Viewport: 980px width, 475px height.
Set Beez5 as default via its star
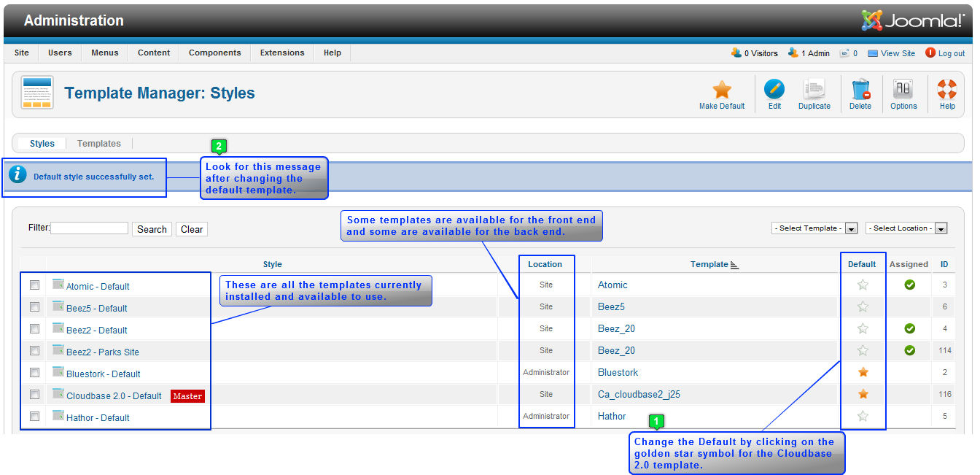point(863,306)
